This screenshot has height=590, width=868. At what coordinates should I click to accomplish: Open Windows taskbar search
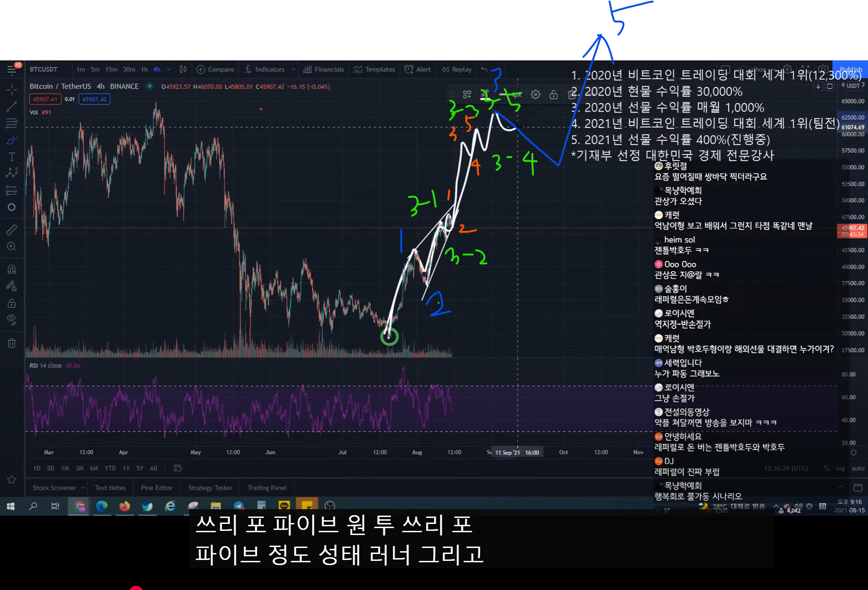33,506
